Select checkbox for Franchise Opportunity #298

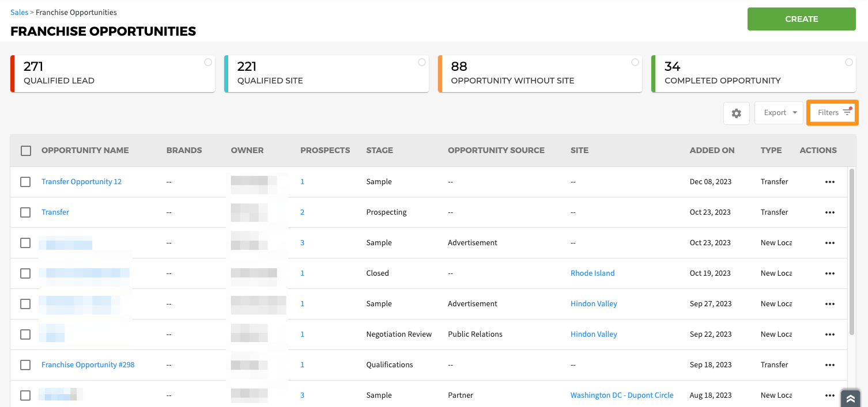(25, 365)
